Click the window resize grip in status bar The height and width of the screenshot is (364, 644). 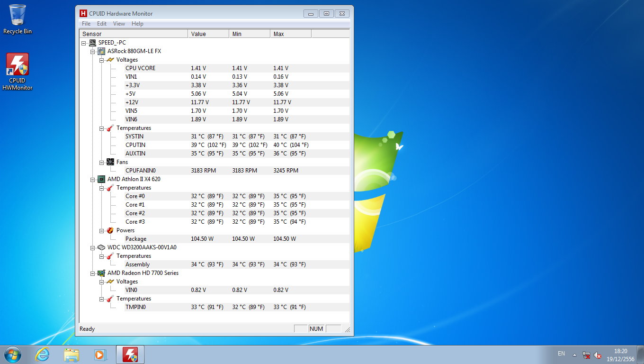tap(347, 329)
